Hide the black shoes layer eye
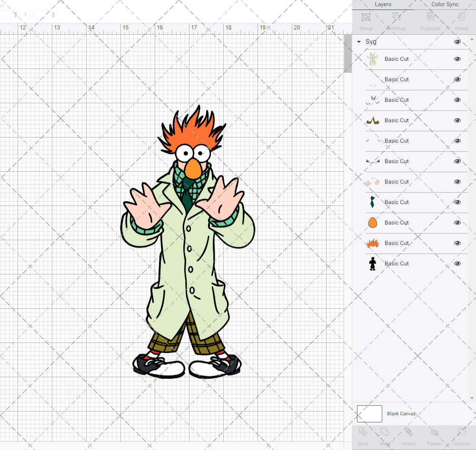This screenshot has width=476, height=450. click(x=457, y=161)
